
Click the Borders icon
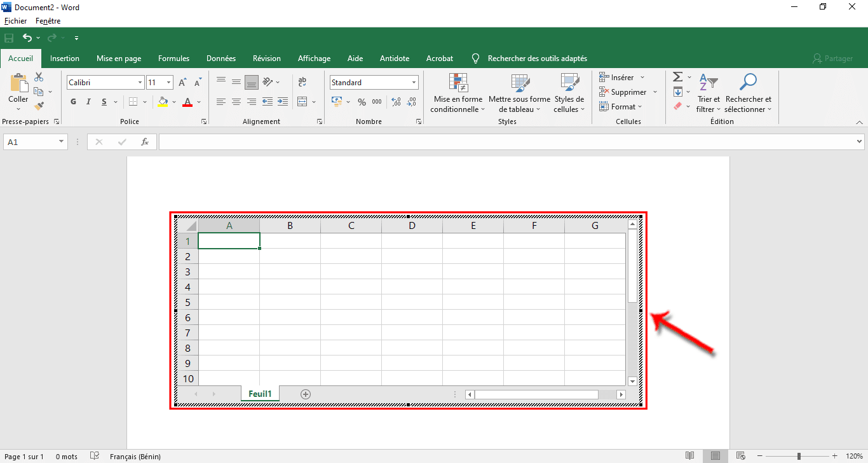click(x=133, y=102)
